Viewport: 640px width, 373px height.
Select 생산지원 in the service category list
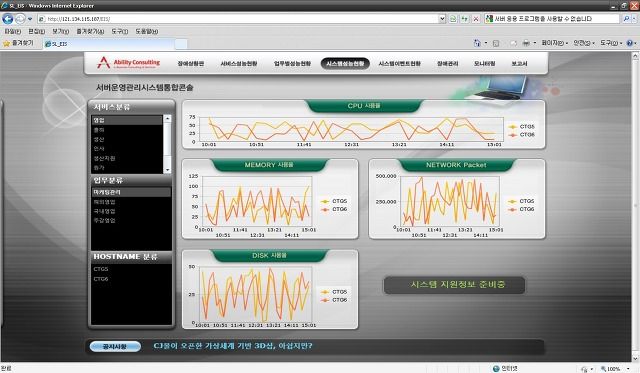[x=127, y=158]
